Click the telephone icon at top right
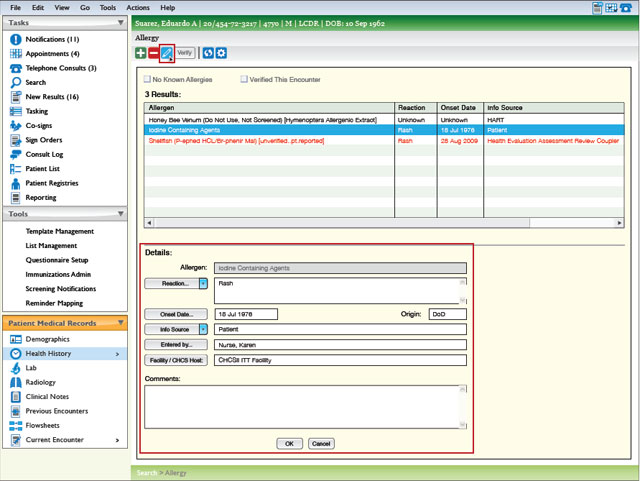This screenshot has width=640, height=481. click(x=625, y=8)
